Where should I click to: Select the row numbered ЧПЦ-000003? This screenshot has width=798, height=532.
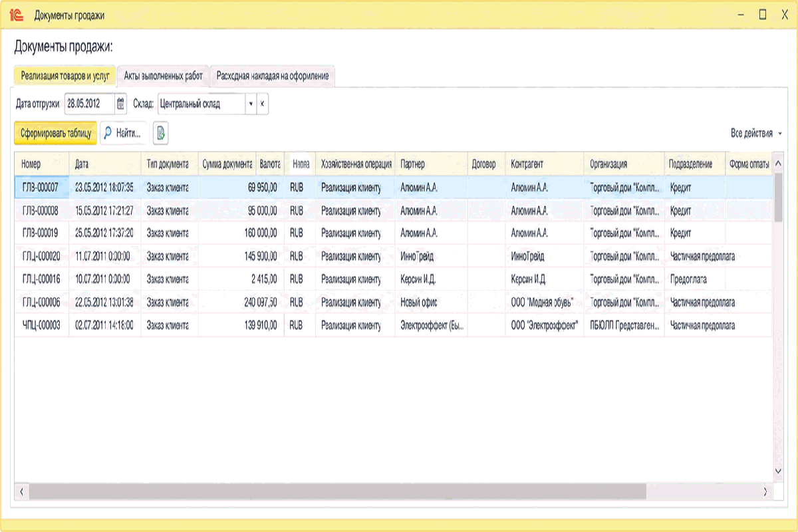pyautogui.click(x=394, y=325)
